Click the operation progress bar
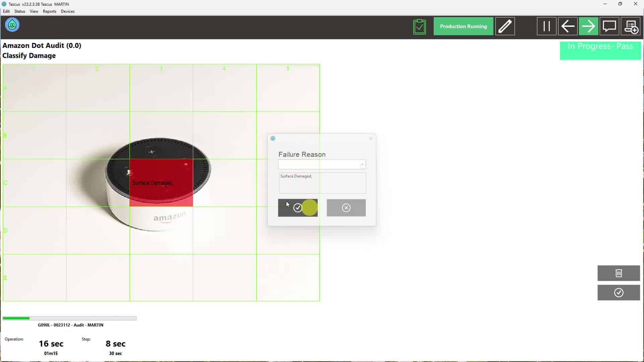 69,318
